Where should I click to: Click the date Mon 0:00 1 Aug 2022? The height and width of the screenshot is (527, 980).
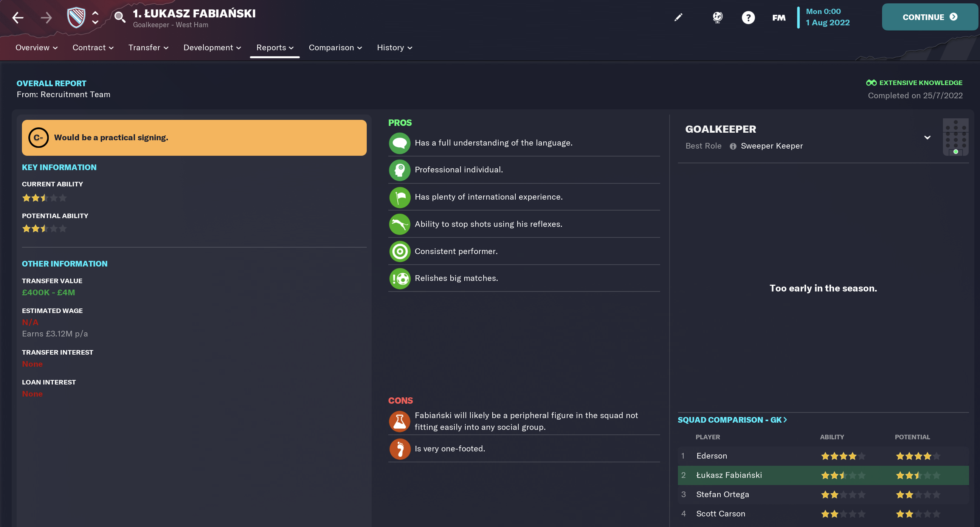(828, 17)
